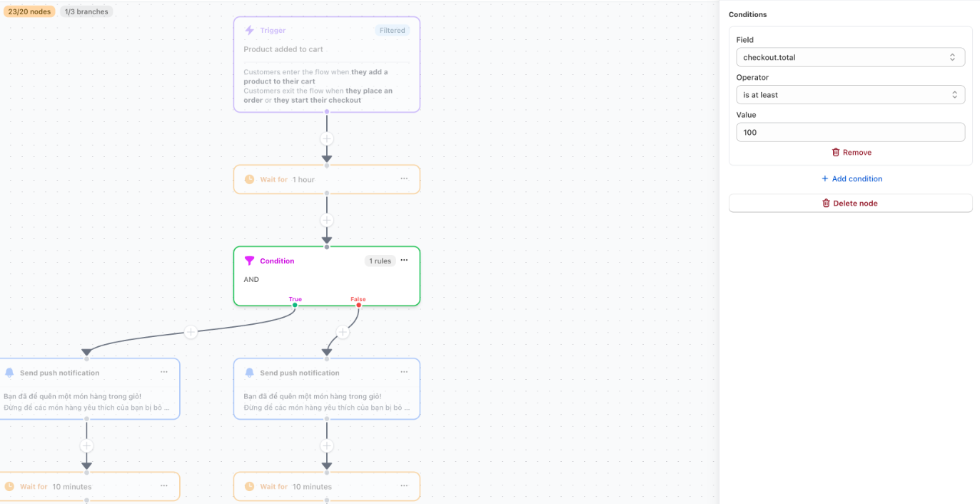Click the 1/3 branches badge
This screenshot has height=504, width=980.
tap(86, 11)
